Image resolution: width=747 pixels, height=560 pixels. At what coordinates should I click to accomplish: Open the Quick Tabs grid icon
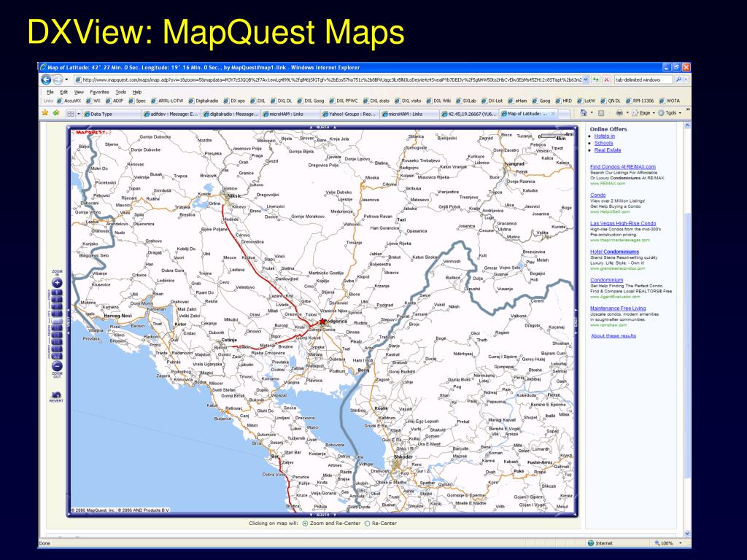click(x=71, y=114)
